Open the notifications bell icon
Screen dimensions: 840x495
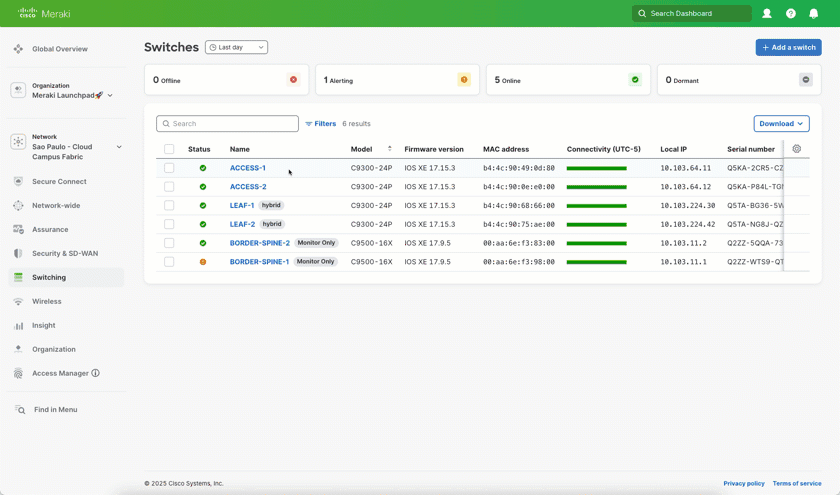[814, 14]
